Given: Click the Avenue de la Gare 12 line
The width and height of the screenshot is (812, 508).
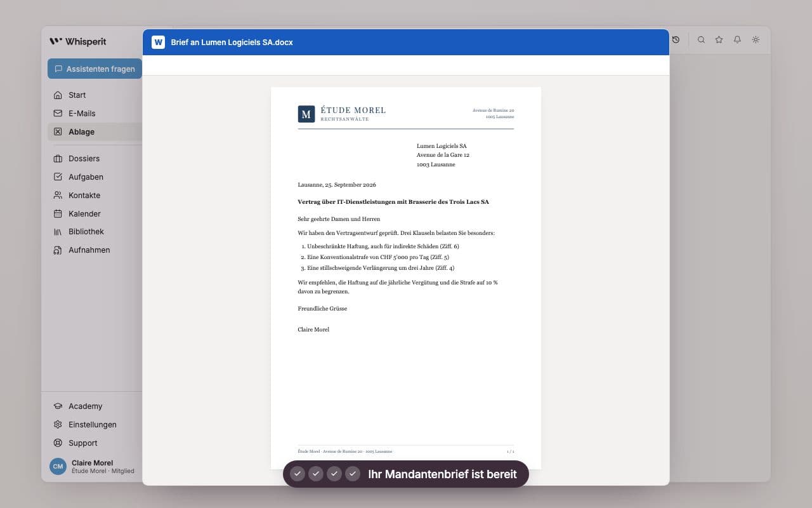Looking at the screenshot, I should click(443, 155).
